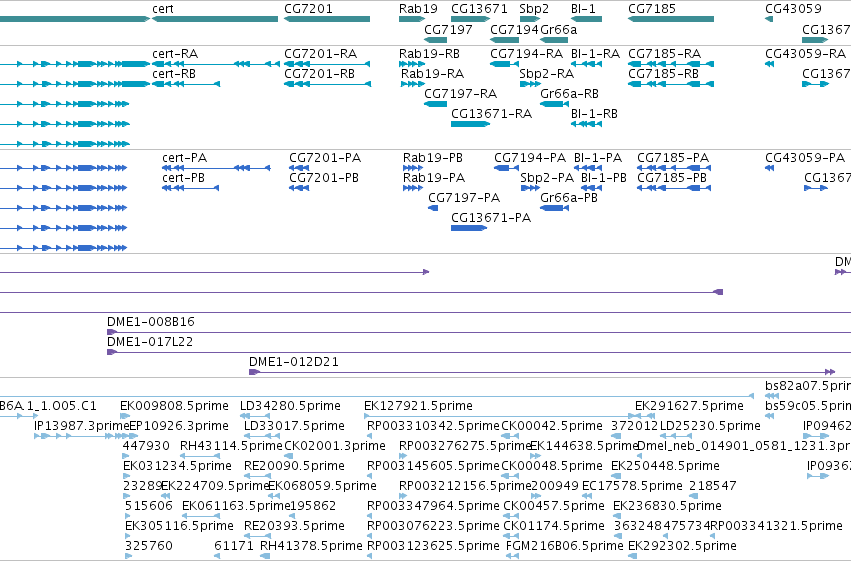Click the Gr66a-RB transcript label
The height and width of the screenshot is (561, 851).
click(569, 93)
